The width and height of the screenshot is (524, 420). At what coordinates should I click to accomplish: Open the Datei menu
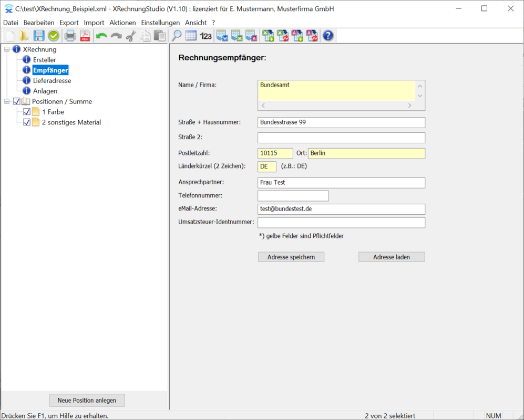11,23
